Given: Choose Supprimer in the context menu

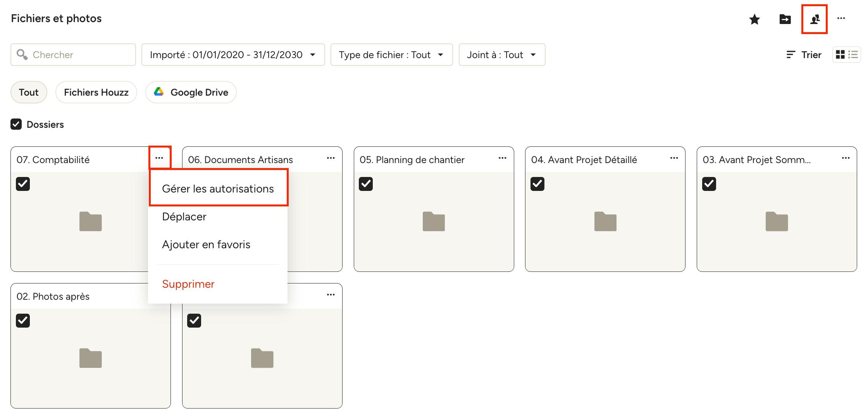Looking at the screenshot, I should [x=218, y=284].
